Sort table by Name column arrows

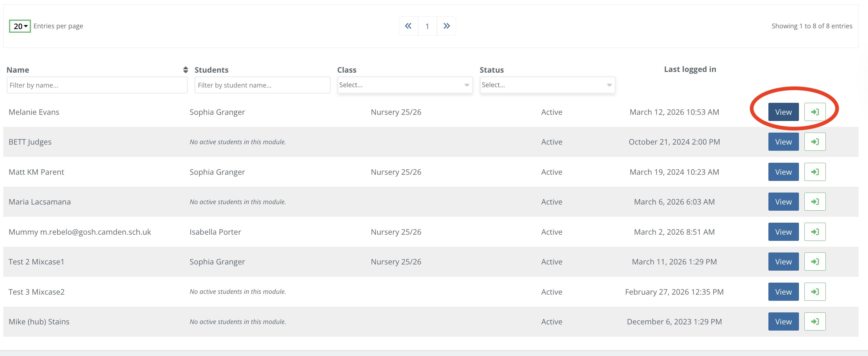click(185, 70)
